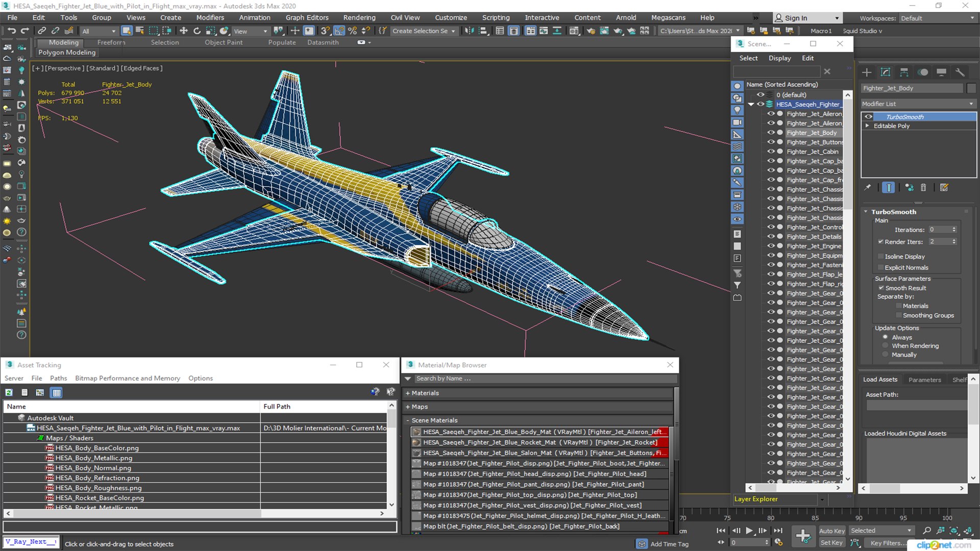Collapse the HESA_Saeqeh_Fighter layer
980x551 pixels.
[x=751, y=105]
